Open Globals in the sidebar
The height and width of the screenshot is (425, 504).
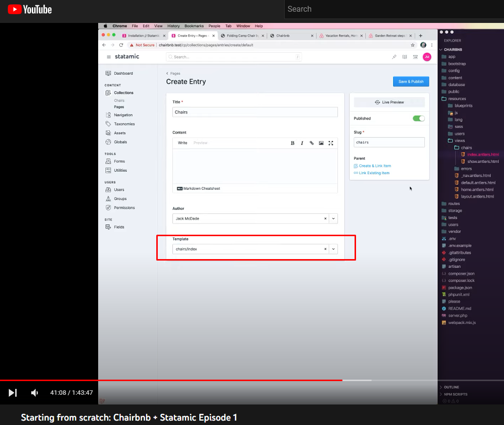point(116,142)
